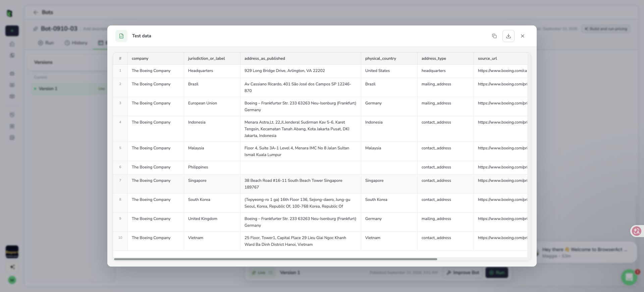Download the test data
The height and width of the screenshot is (292, 644).
click(x=508, y=36)
